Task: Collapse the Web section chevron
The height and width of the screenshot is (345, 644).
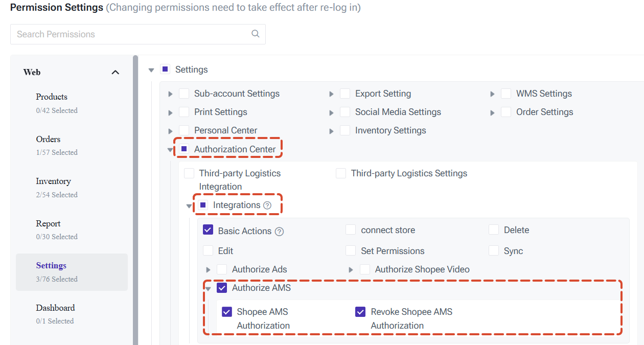Action: coord(116,73)
